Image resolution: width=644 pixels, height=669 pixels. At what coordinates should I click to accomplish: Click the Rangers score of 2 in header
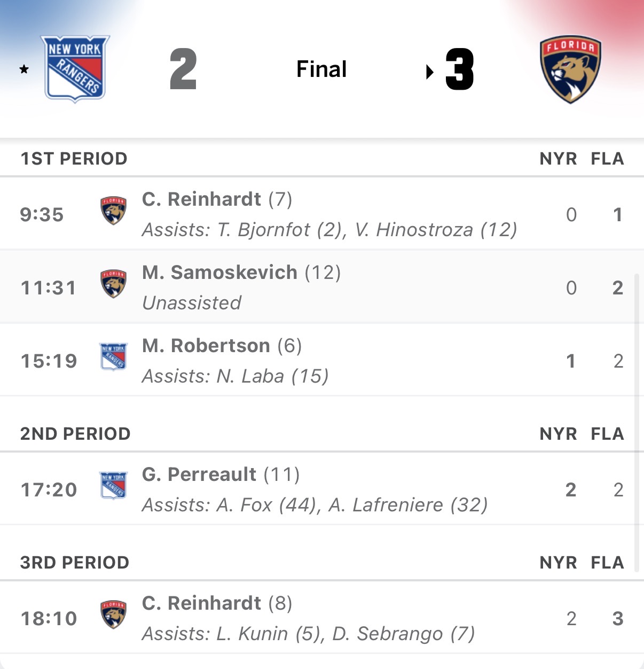click(183, 69)
